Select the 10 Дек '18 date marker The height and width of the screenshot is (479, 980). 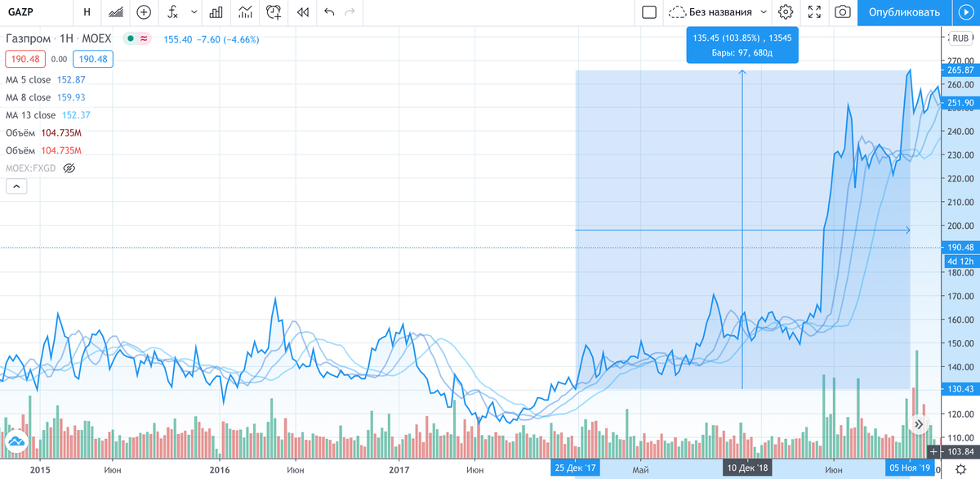click(x=748, y=468)
